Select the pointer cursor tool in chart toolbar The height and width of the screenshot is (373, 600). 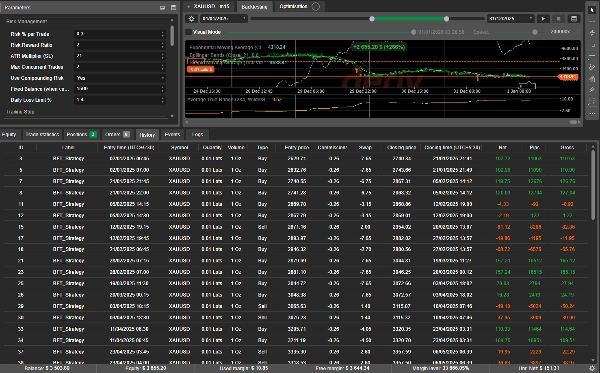click(592, 10)
